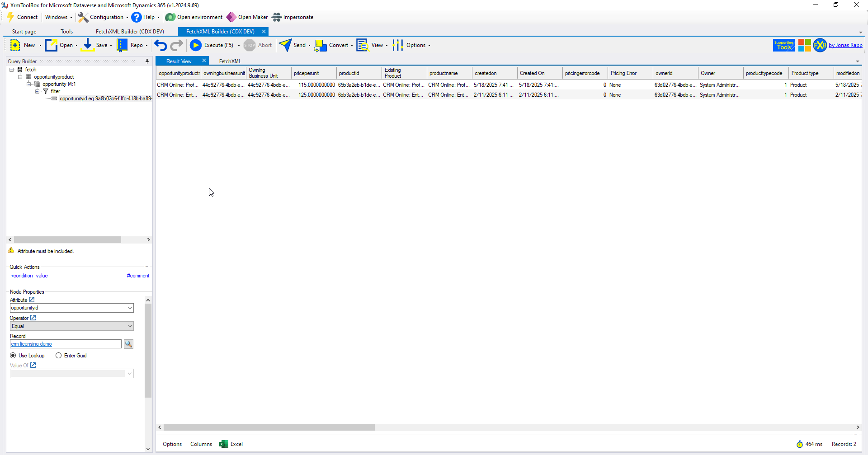Click the Convert icon

coord(321,45)
